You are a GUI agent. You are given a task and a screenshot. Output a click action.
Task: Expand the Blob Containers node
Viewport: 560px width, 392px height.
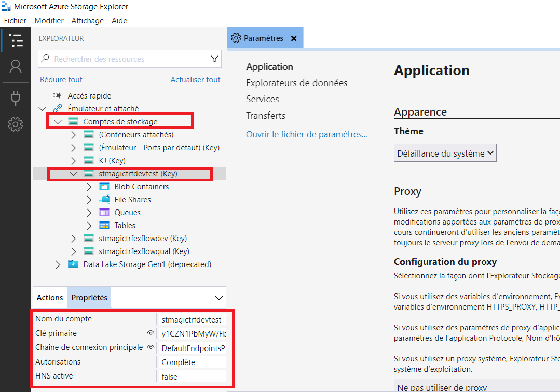tap(89, 187)
